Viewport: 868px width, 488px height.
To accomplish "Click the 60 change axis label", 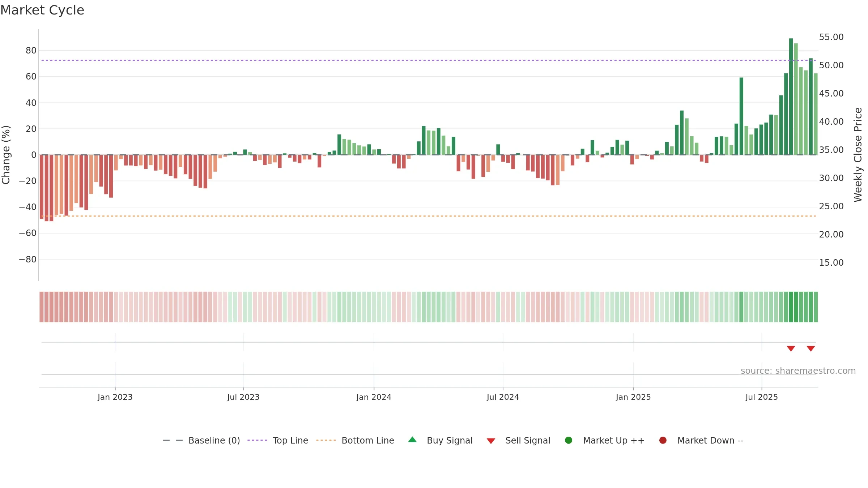I will click(31, 77).
